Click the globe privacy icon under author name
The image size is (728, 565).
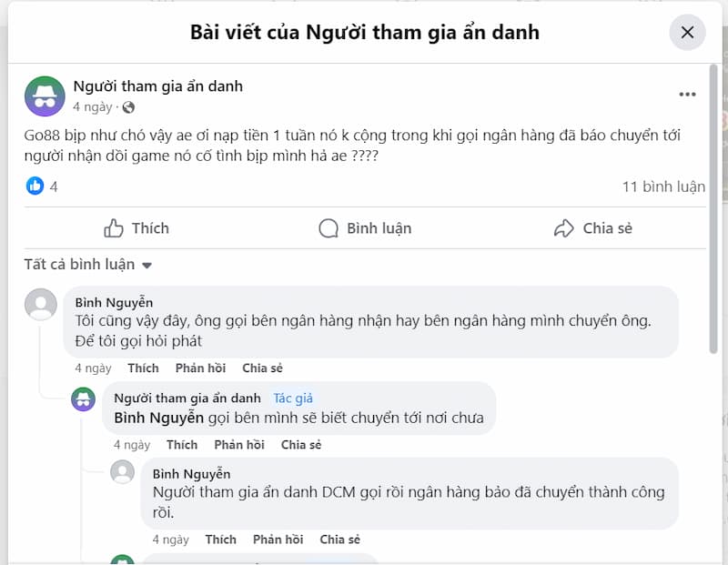point(119,105)
